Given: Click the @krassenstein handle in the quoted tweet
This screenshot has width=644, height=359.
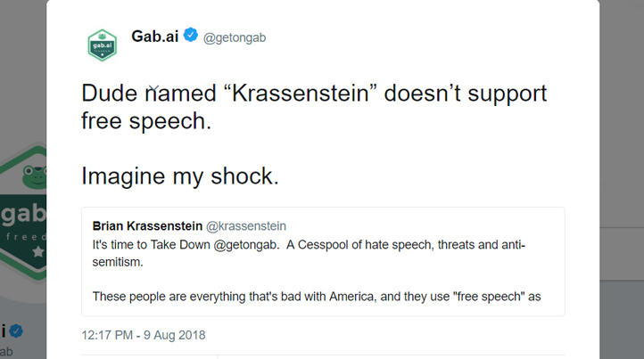Looking at the screenshot, I should [246, 226].
